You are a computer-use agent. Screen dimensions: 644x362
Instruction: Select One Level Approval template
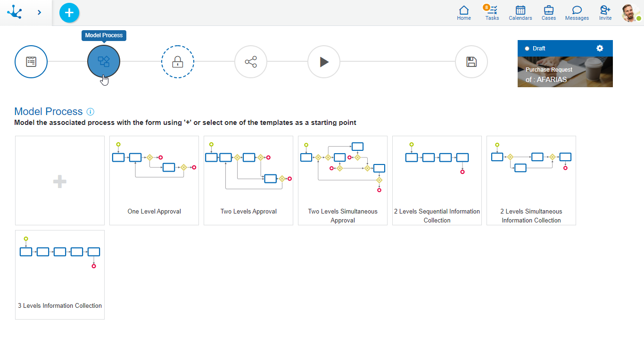[154, 181]
